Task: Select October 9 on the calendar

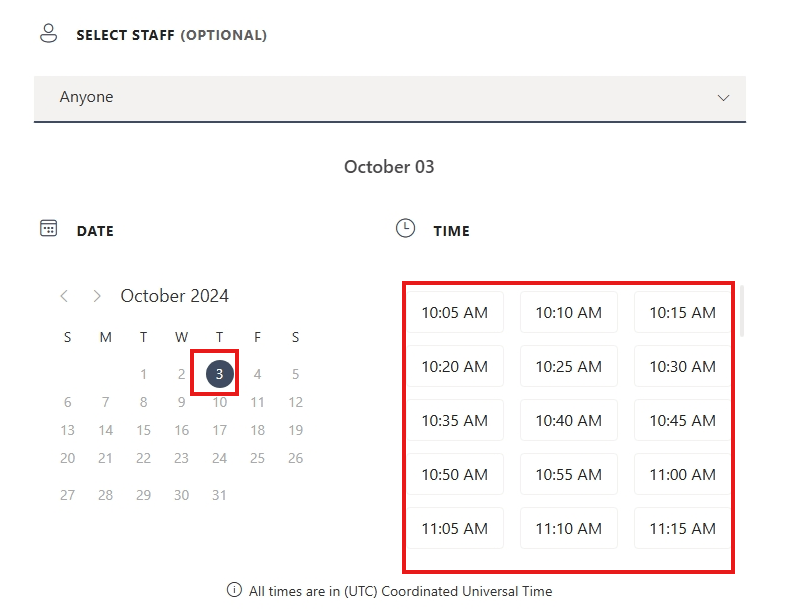Action: (x=181, y=402)
